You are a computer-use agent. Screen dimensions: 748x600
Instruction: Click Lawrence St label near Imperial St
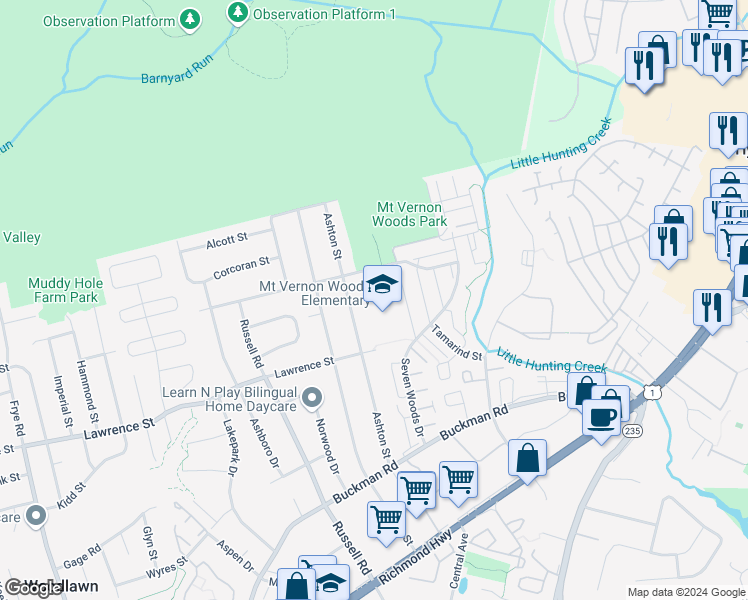(x=119, y=428)
